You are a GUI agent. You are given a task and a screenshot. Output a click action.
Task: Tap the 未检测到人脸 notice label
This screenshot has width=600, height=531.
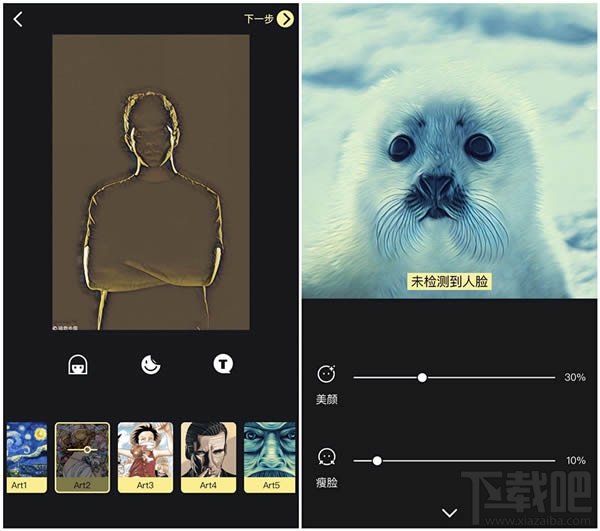449,281
